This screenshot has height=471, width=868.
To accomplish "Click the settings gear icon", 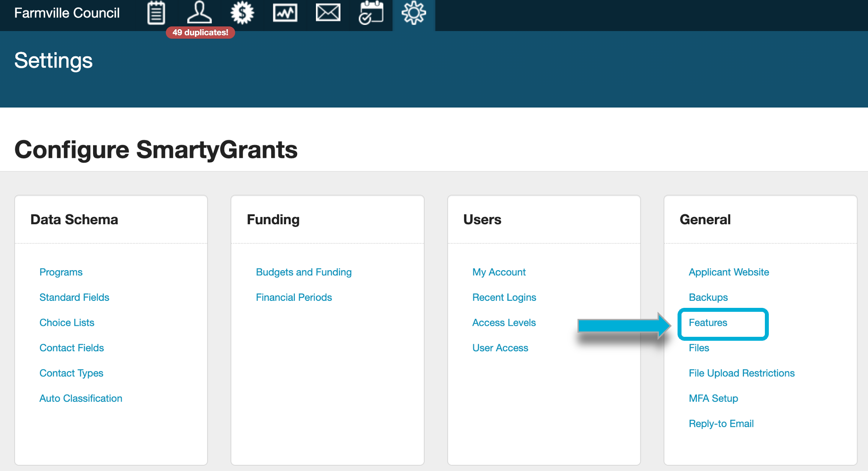I will 413,13.
